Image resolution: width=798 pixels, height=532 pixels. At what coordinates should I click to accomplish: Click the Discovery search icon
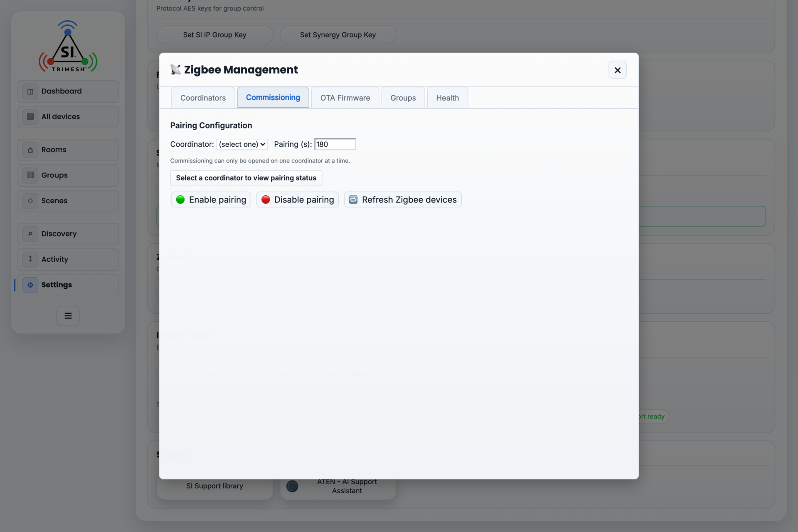30,234
